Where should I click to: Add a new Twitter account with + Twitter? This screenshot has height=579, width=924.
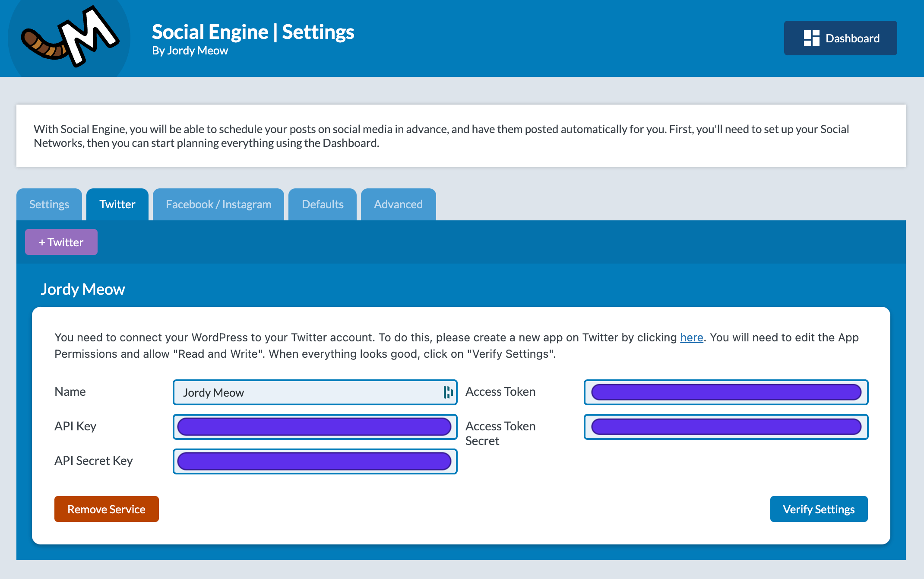point(61,242)
